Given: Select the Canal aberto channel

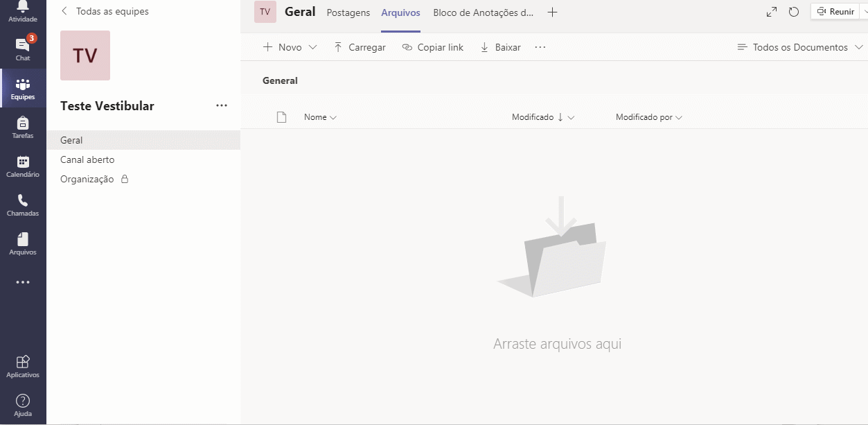Looking at the screenshot, I should click(x=143, y=159).
